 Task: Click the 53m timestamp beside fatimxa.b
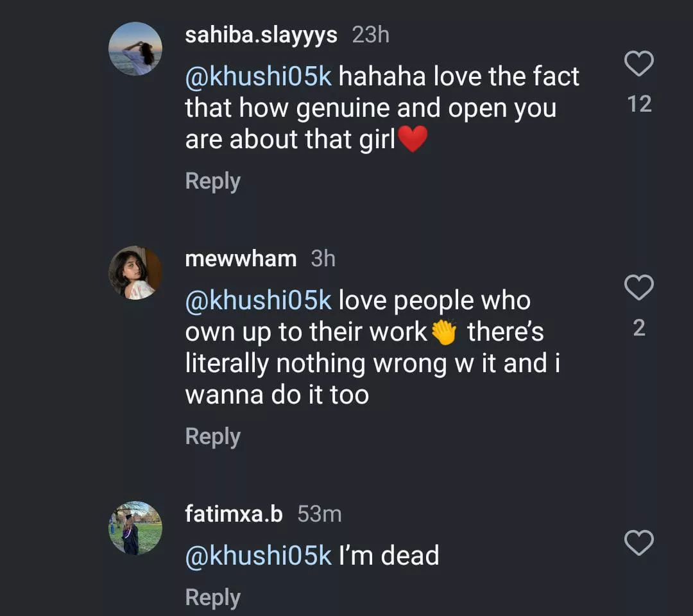point(319,514)
